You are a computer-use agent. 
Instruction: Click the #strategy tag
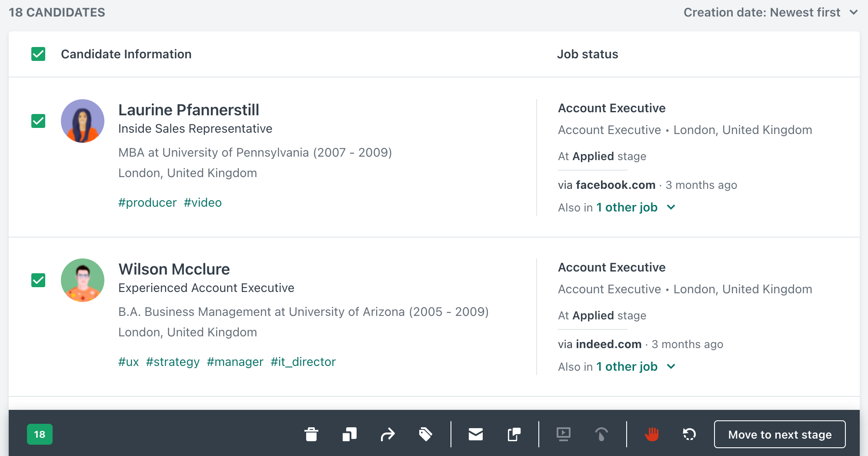pyautogui.click(x=173, y=362)
